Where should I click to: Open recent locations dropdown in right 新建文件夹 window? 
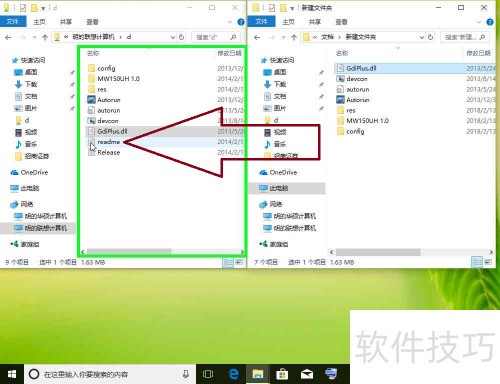(x=283, y=37)
